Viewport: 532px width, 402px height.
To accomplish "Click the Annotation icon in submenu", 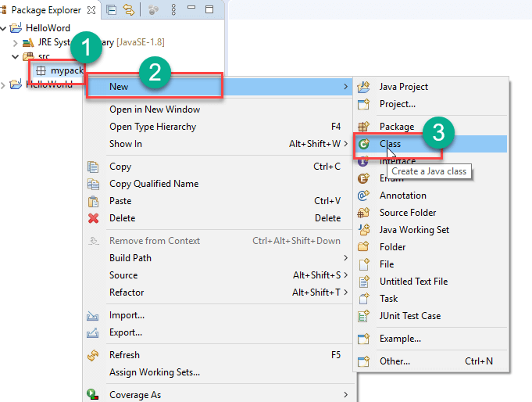I will click(x=363, y=196).
